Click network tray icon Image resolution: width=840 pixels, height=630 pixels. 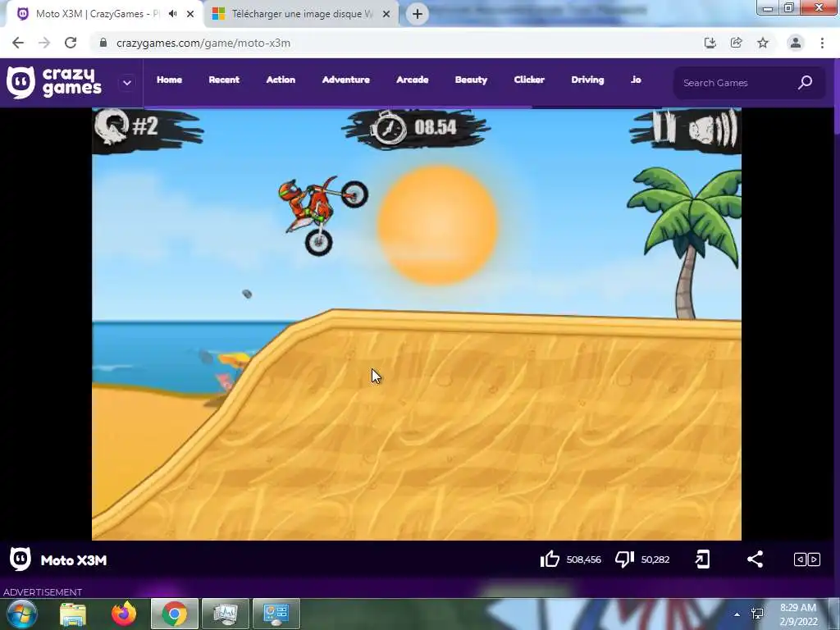pos(757,614)
